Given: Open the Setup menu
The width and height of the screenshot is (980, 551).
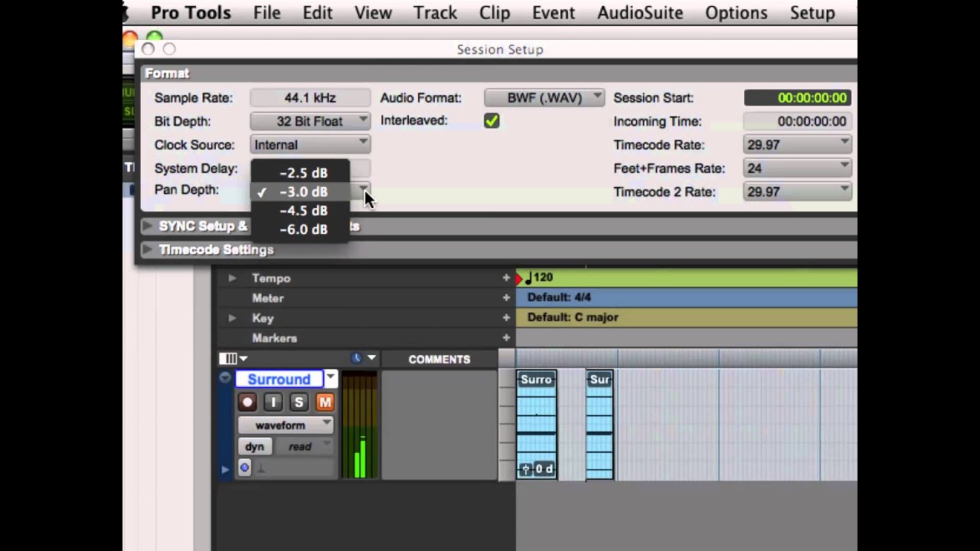Looking at the screenshot, I should (x=812, y=13).
